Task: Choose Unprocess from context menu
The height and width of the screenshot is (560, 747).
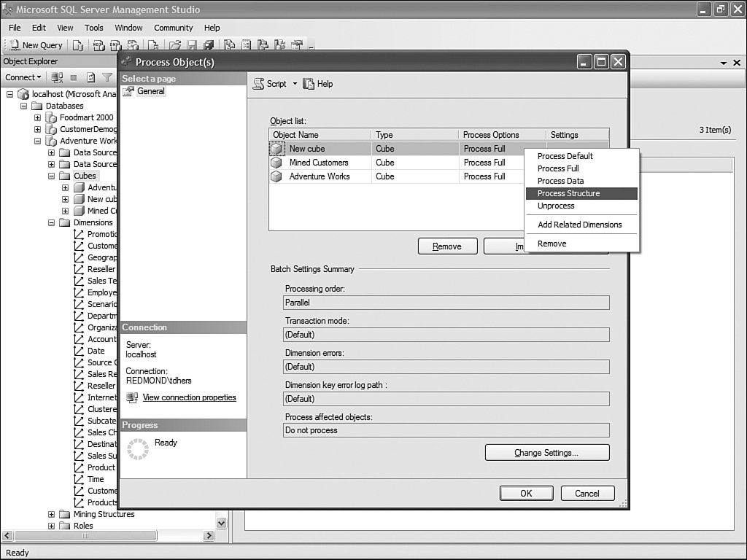Action: [x=581, y=206]
